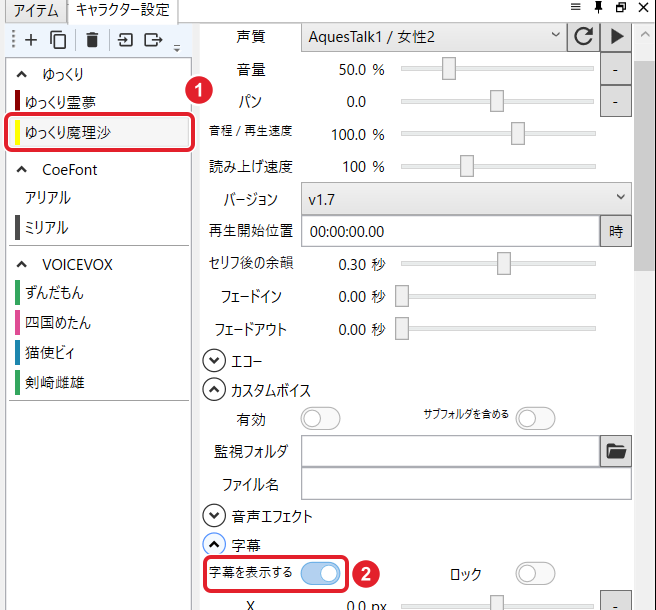This screenshot has height=610, width=656.
Task: Switch to the キャラクター設定 tab
Action: [123, 10]
